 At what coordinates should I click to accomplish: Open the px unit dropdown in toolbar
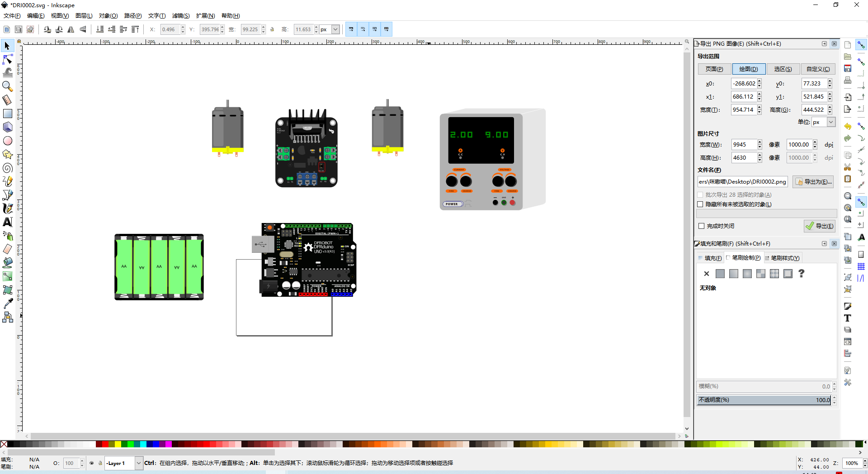(x=335, y=29)
